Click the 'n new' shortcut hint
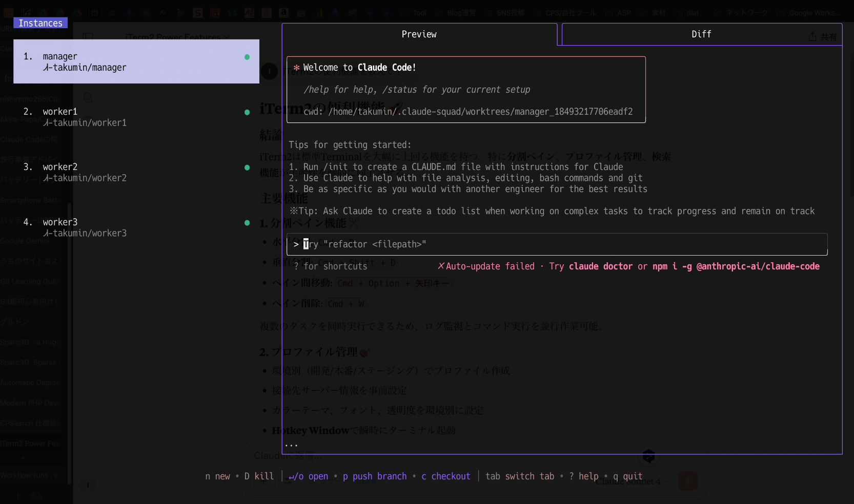Screen dimensions: 854x504 (x=217, y=476)
